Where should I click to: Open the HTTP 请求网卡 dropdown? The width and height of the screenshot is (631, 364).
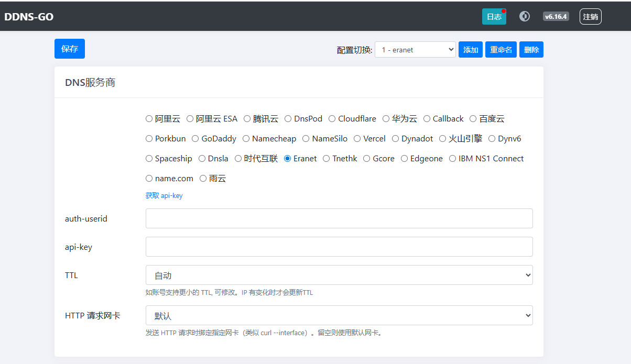[x=339, y=315]
